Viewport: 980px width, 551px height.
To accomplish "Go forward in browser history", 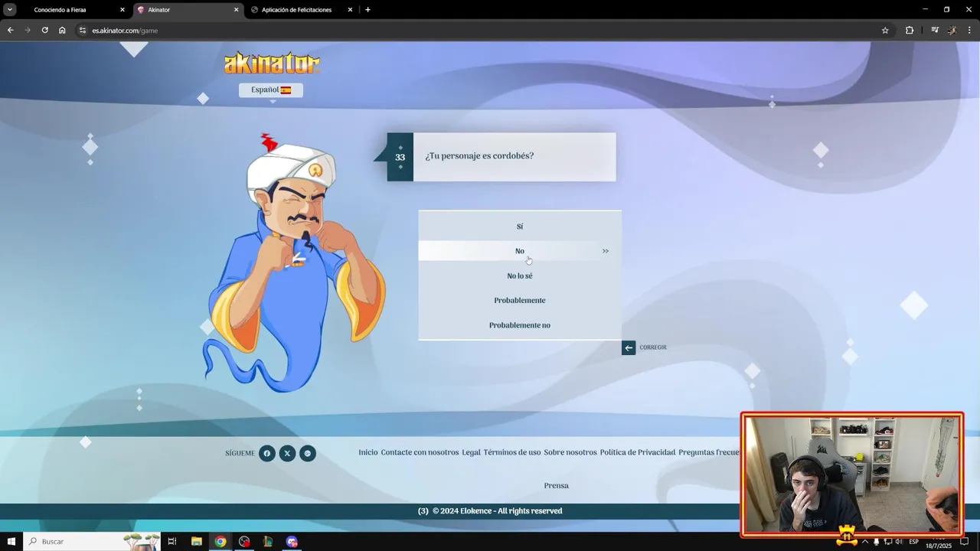I will pos(28,31).
